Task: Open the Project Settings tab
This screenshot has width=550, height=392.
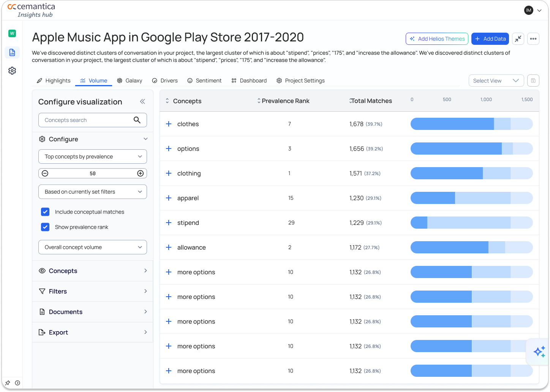Action: coord(300,81)
